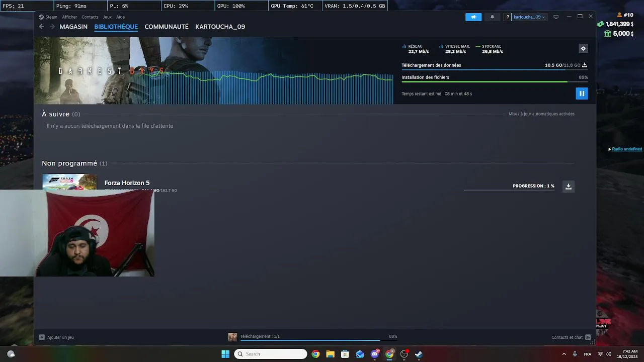Open network Wi-Fi tray icon
644x362 pixels.
coord(600,354)
